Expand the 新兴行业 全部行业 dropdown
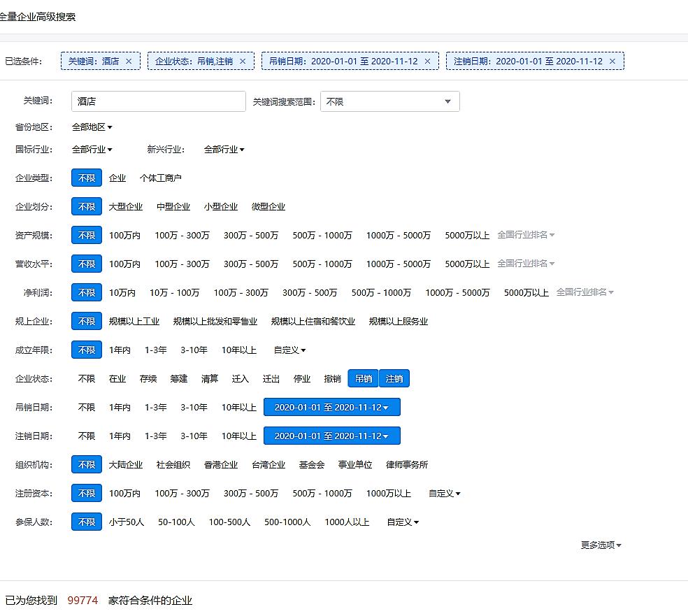 tap(224, 150)
